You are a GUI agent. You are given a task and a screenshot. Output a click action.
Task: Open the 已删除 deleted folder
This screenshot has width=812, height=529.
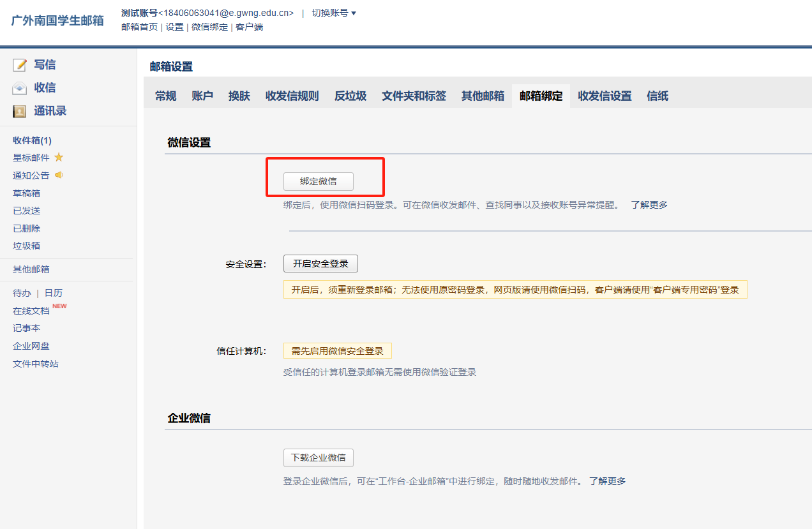(x=27, y=228)
